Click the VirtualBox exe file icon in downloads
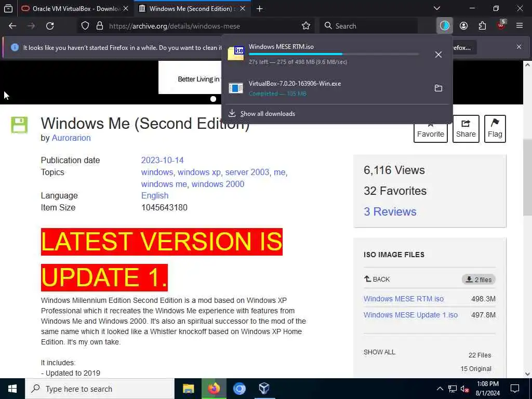The width and height of the screenshot is (532, 399). tap(236, 88)
